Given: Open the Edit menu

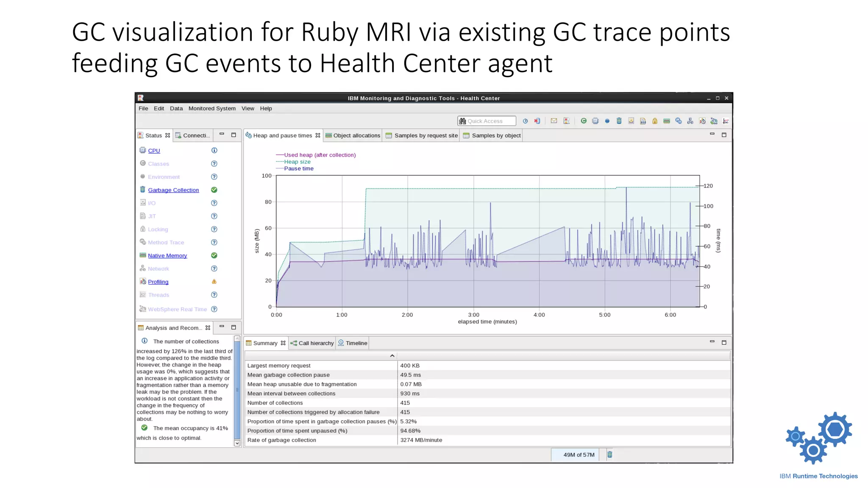Looking at the screenshot, I should (159, 108).
